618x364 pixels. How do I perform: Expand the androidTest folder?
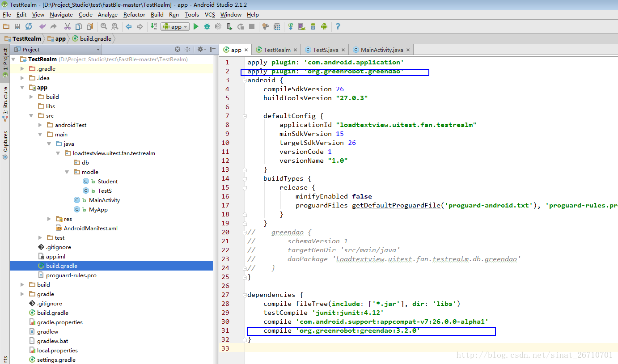(40, 125)
